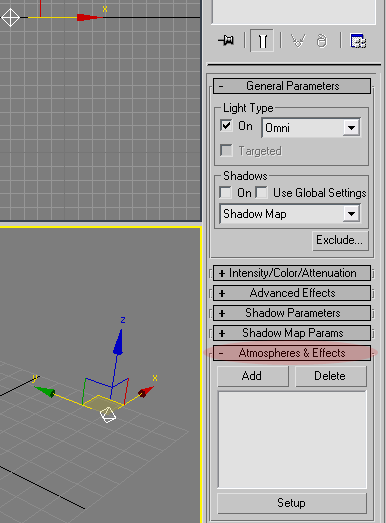Click the Exclude... button
Screen dimensions: 386x523
(x=340, y=240)
